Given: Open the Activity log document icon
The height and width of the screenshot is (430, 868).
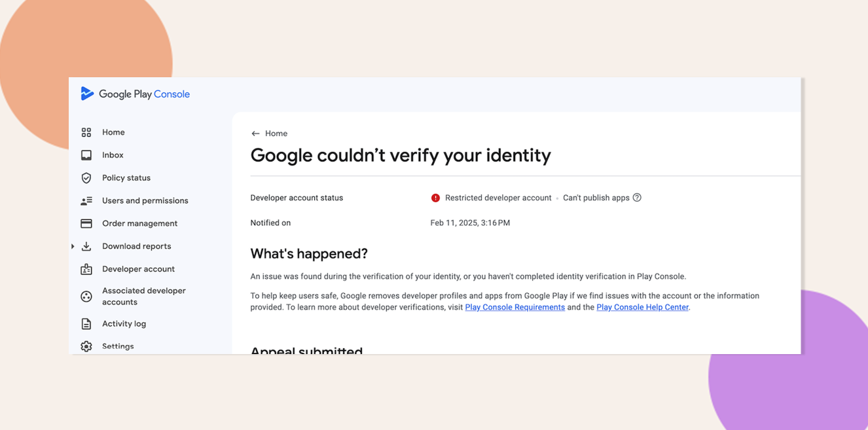Looking at the screenshot, I should (x=86, y=324).
